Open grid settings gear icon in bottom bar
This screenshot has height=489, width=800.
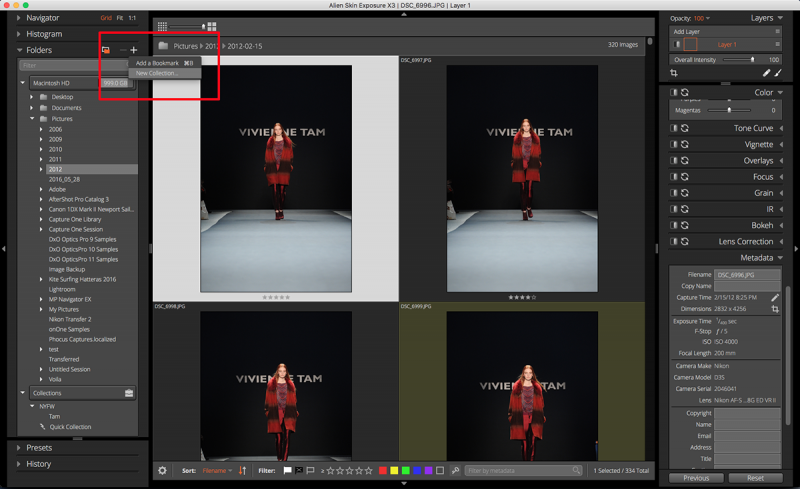pyautogui.click(x=162, y=471)
